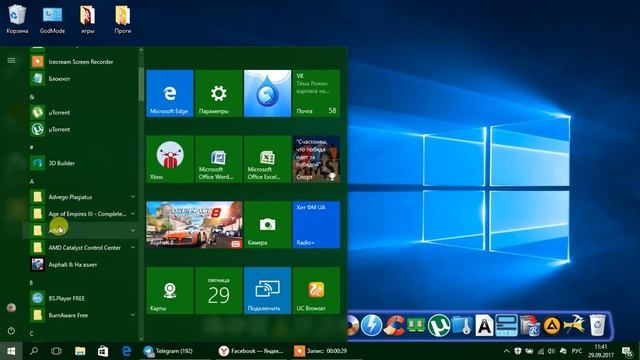Screen dimensions: 640x360
Task: Open taskbar Search magnifier
Action: [x=34, y=351]
